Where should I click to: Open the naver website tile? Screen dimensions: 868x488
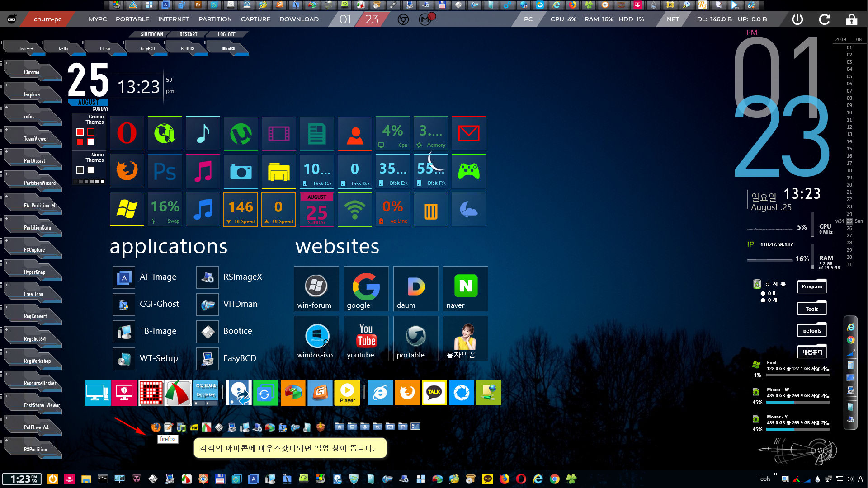coord(465,289)
